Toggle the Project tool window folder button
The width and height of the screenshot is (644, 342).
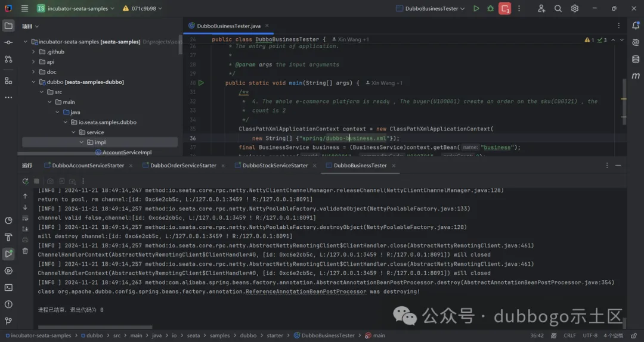coord(8,26)
